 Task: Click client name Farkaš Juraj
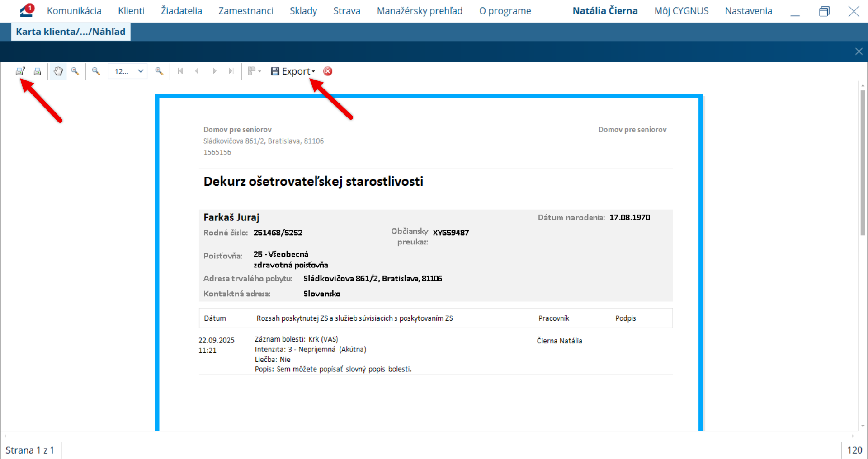(x=231, y=217)
